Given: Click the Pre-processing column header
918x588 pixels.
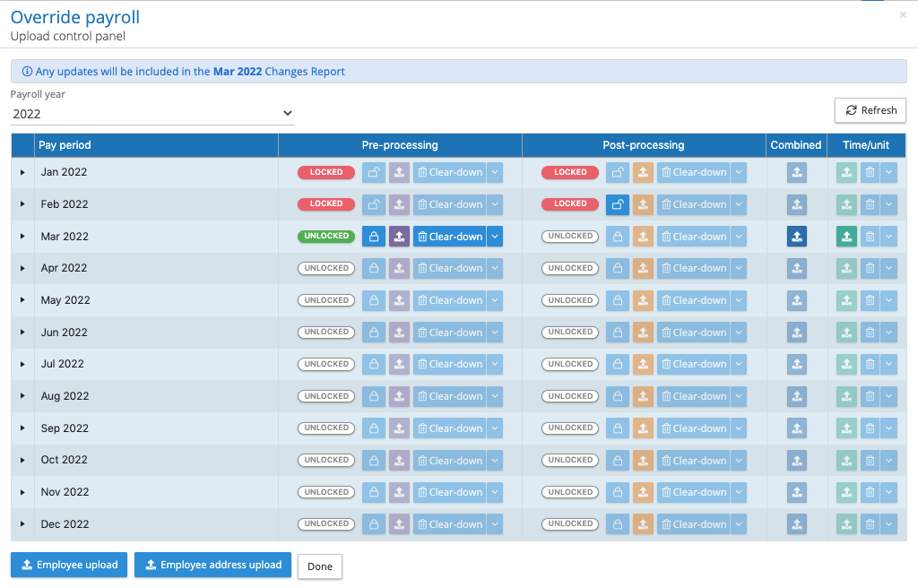Looking at the screenshot, I should coord(400,145).
